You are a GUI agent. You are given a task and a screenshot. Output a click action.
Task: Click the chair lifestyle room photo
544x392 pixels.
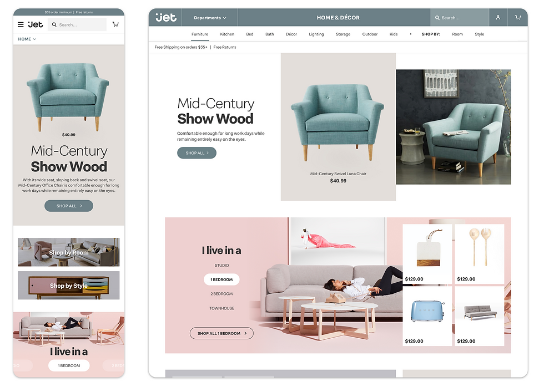coord(454,127)
